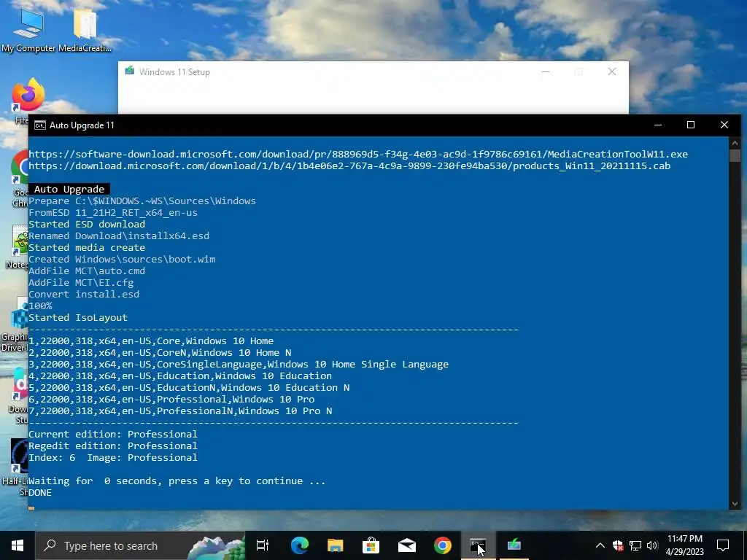Show hidden system tray icons
Viewport: 747px width, 560px height.
(600, 545)
